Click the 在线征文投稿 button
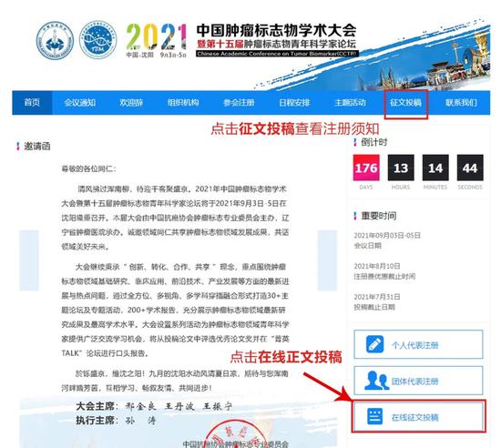 [x=418, y=417]
